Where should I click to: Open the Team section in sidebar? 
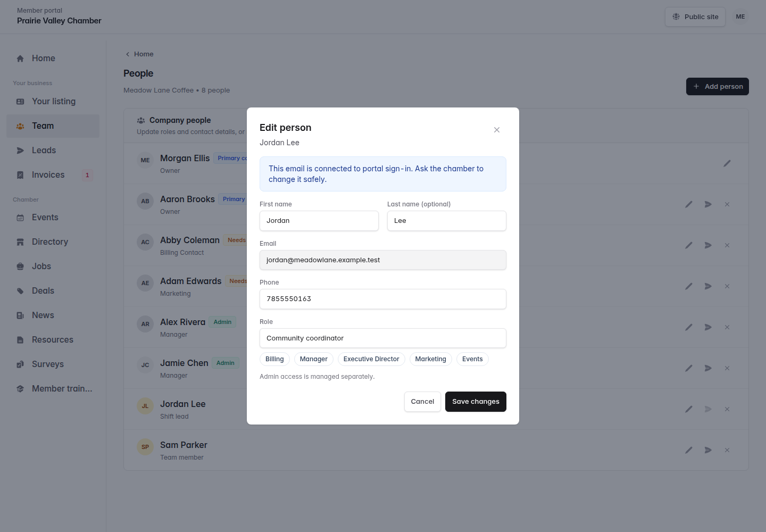[53, 126]
